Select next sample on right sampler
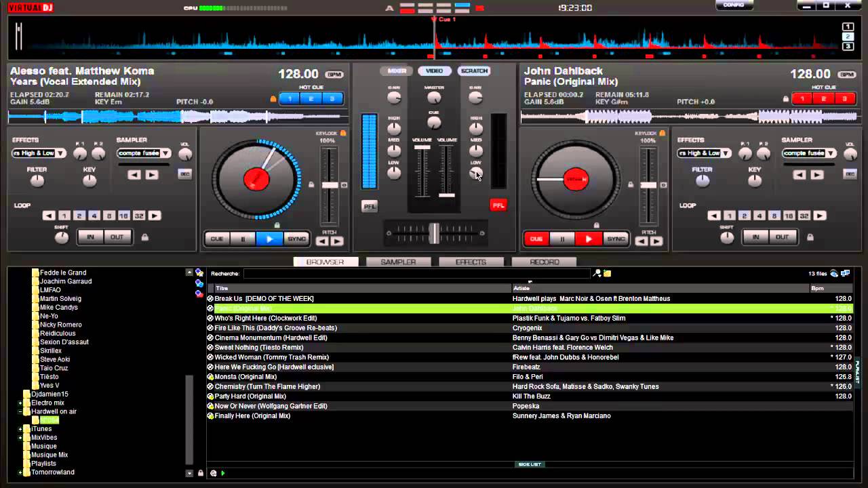This screenshot has width=868, height=488. (816, 174)
